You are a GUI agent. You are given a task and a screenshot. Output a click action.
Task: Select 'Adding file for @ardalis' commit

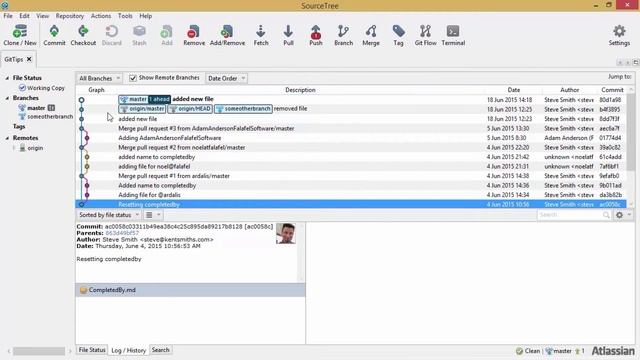pos(351,195)
